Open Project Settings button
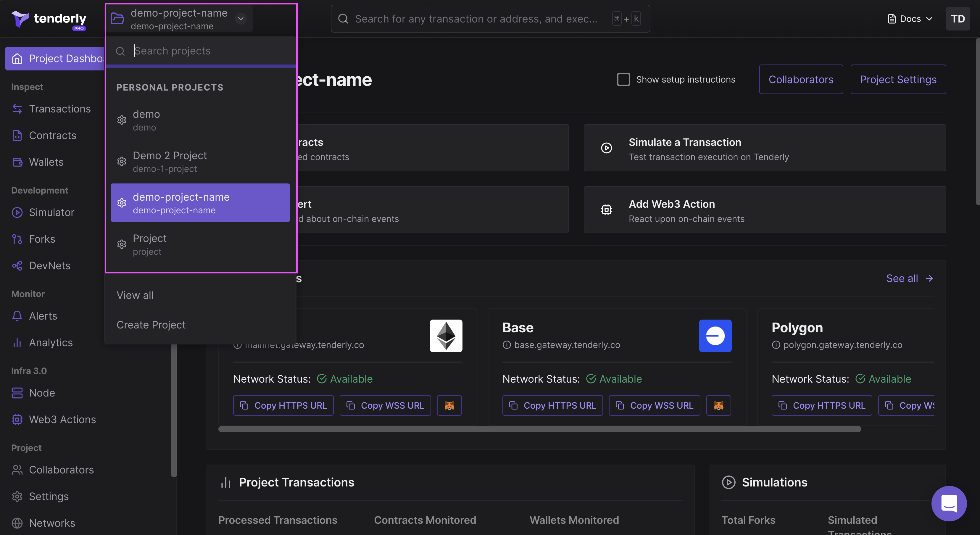The height and width of the screenshot is (535, 980). tap(898, 79)
